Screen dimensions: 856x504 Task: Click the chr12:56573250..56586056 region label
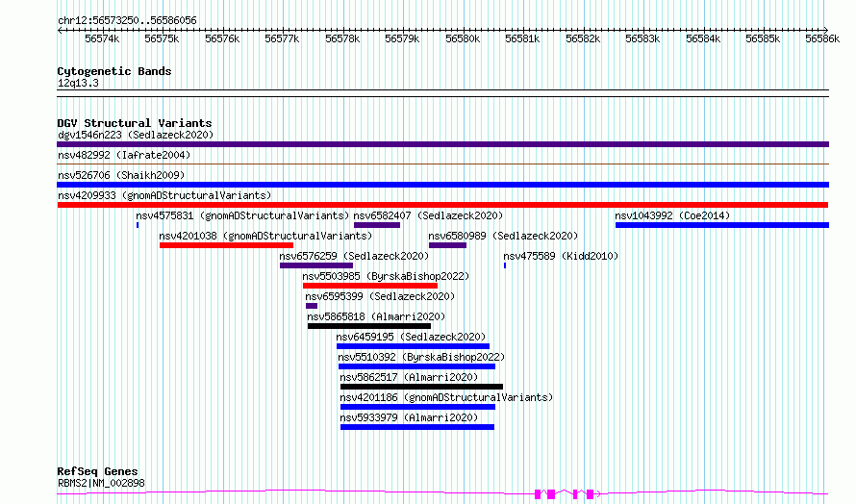click(127, 20)
